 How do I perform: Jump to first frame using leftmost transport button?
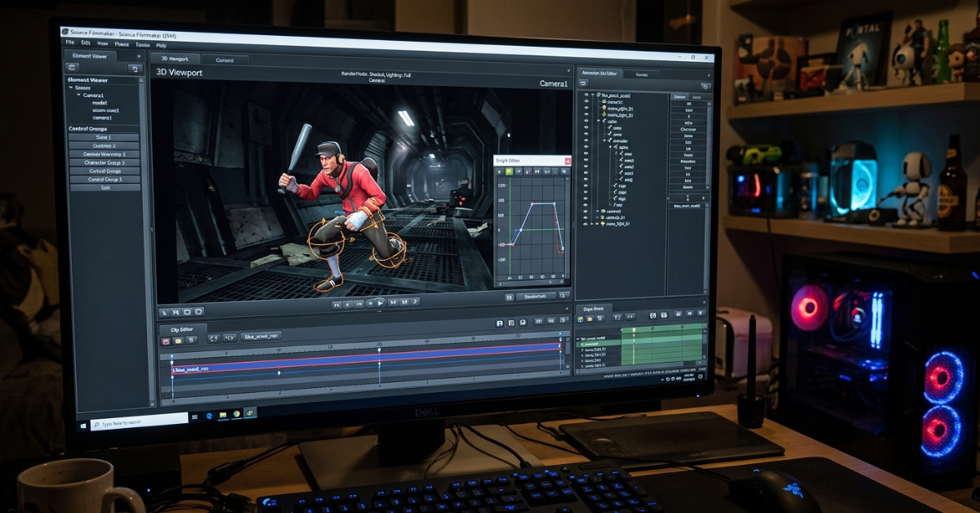336,303
